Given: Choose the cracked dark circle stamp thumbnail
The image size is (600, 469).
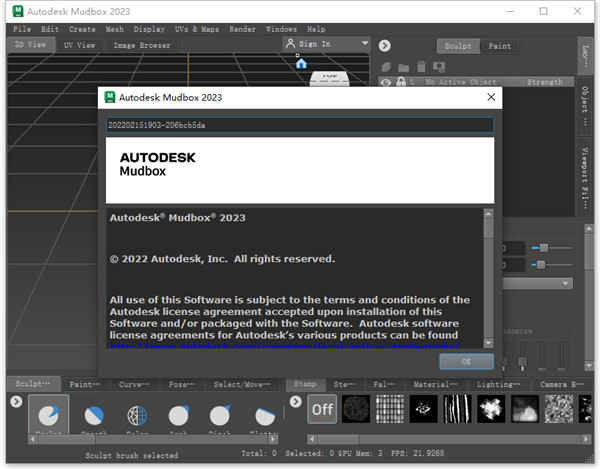Looking at the screenshot, I should tap(356, 409).
